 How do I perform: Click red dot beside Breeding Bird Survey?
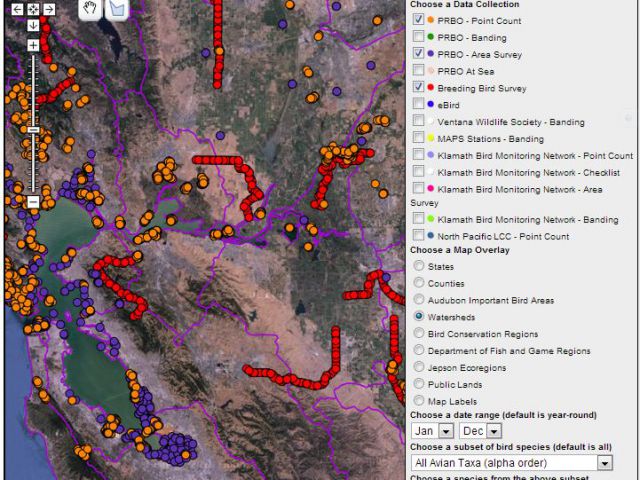(x=430, y=87)
